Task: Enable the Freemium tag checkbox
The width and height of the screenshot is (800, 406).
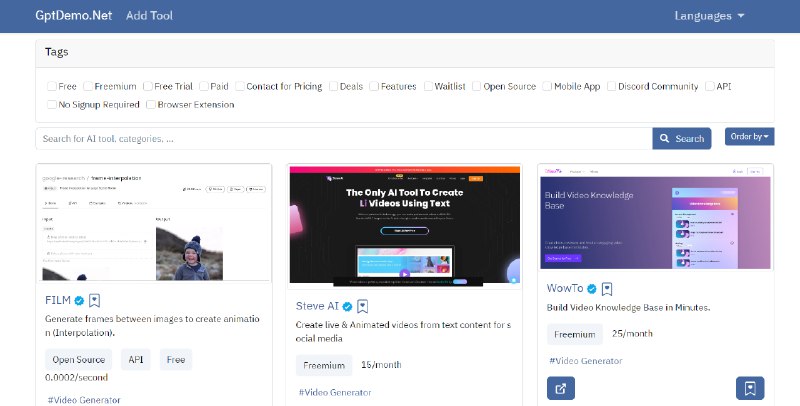Action: [88, 87]
